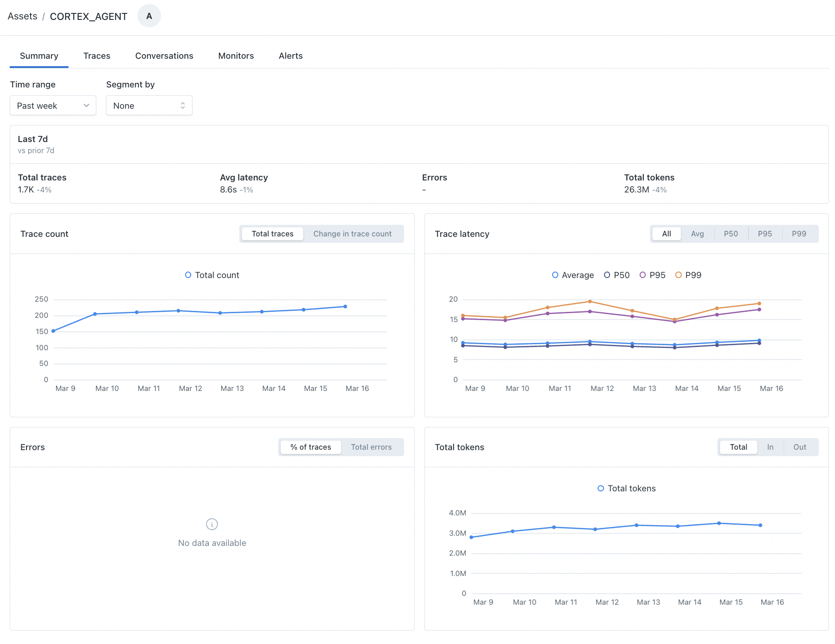The width and height of the screenshot is (835, 644).
Task: Click the Mar 15 point on Total tokens line
Action: (719, 523)
